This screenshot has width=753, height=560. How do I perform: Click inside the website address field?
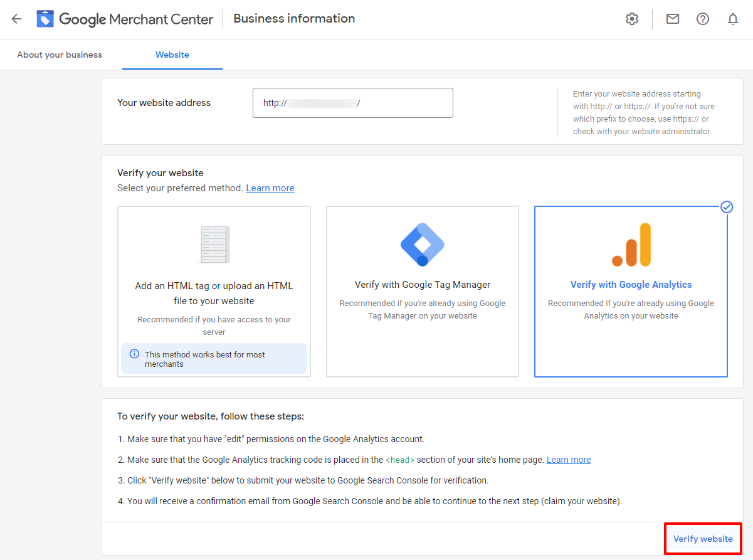pyautogui.click(x=352, y=102)
